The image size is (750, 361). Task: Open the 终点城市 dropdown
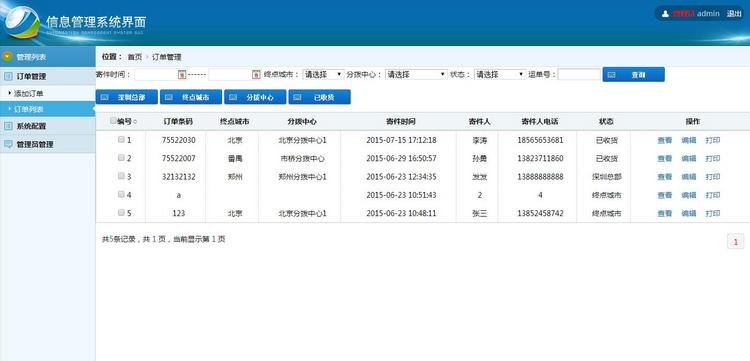point(323,75)
